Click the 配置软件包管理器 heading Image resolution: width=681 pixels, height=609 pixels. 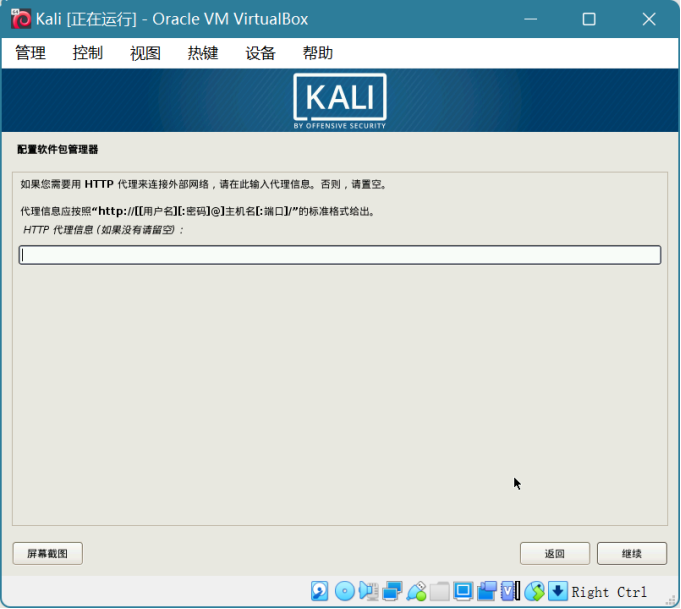[x=58, y=149]
